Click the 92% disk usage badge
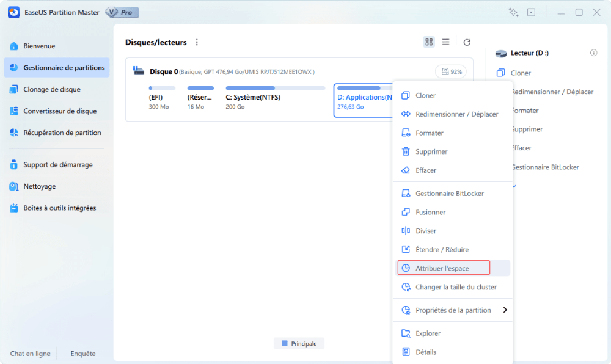The image size is (611, 364). point(452,71)
